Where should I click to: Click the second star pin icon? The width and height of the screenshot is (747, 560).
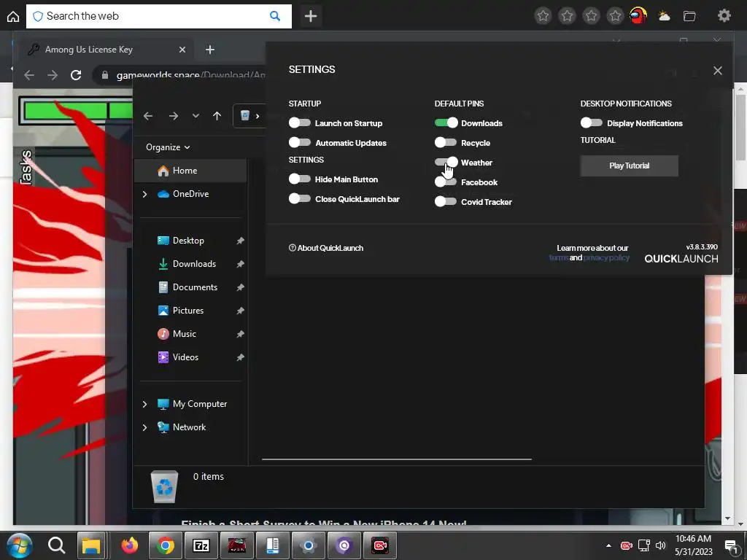tap(567, 16)
